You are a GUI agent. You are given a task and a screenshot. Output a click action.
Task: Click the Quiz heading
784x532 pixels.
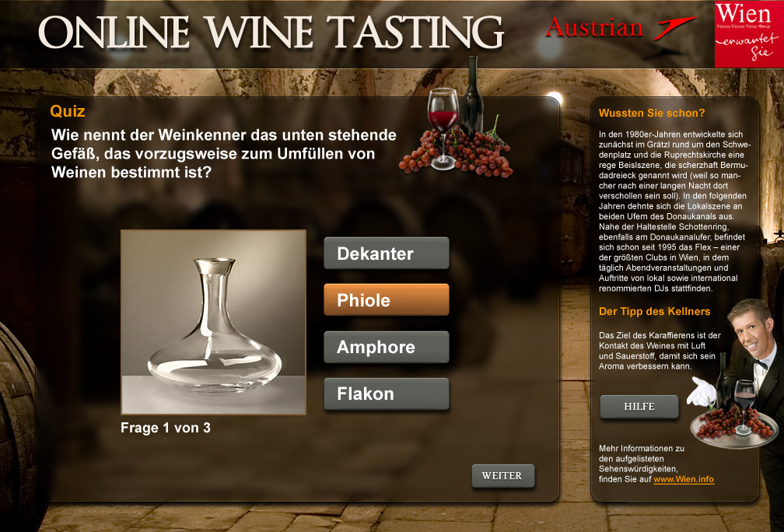68,111
